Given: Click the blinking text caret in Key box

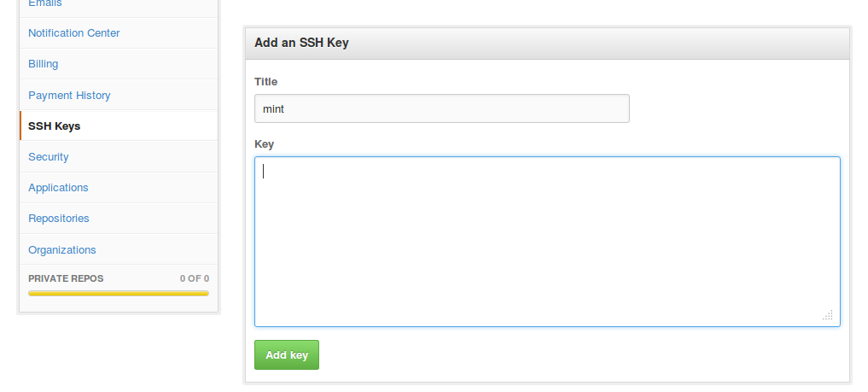Looking at the screenshot, I should pos(264,171).
